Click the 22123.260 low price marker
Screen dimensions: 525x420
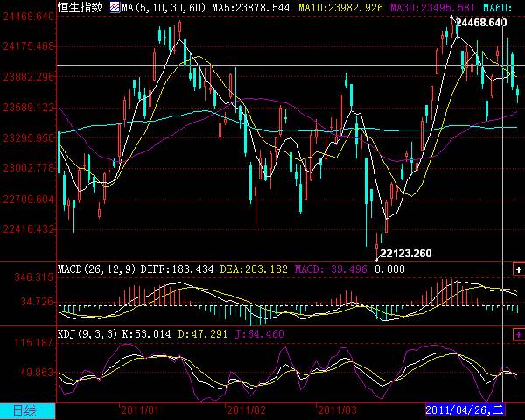tap(406, 253)
